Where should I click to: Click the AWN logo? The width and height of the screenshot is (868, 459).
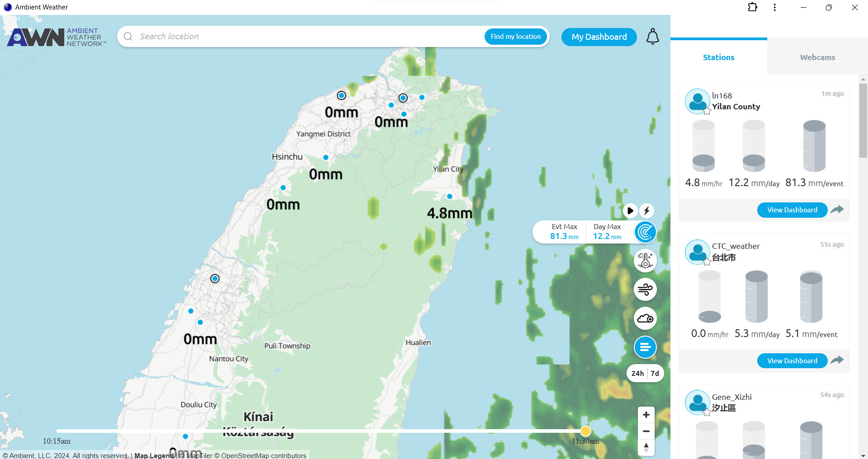[57, 37]
